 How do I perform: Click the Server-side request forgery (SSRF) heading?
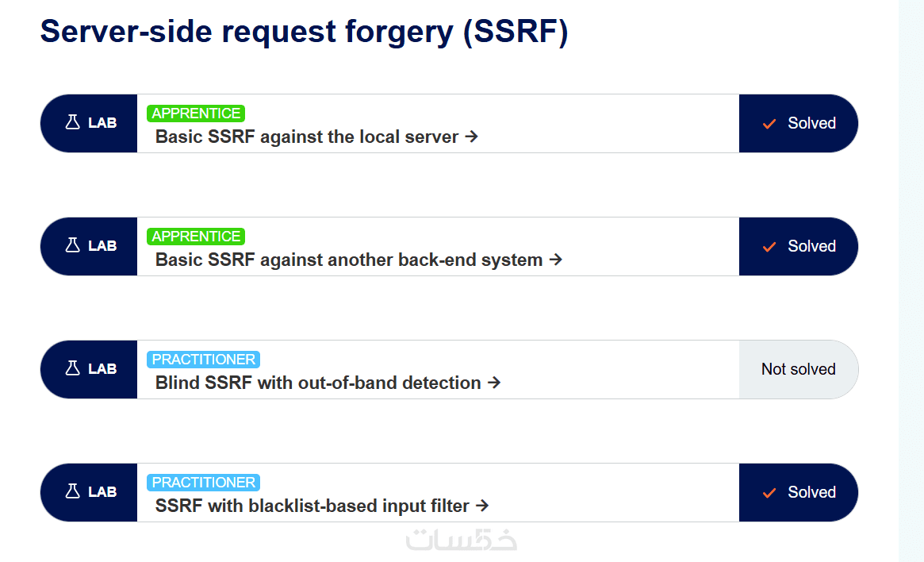click(x=304, y=32)
